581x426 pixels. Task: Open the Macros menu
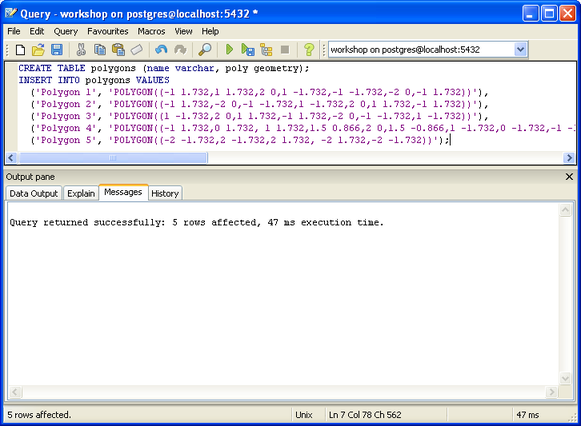(x=151, y=31)
